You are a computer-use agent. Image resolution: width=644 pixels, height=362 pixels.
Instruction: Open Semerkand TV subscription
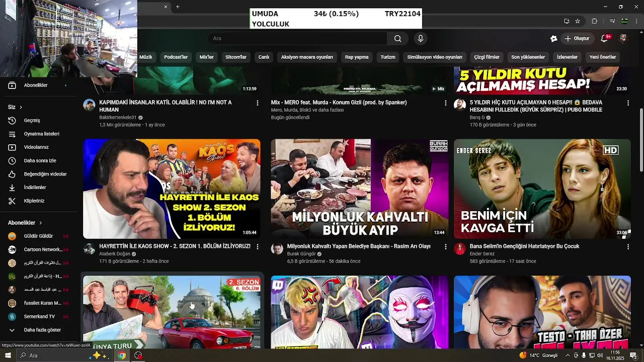pyautogui.click(x=38, y=317)
